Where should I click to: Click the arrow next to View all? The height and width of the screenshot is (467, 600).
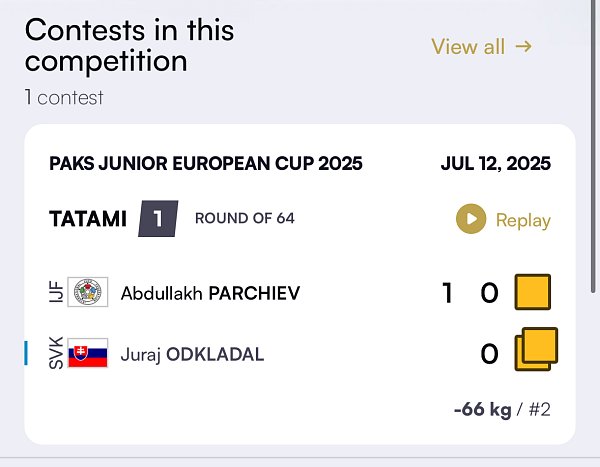(x=523, y=46)
